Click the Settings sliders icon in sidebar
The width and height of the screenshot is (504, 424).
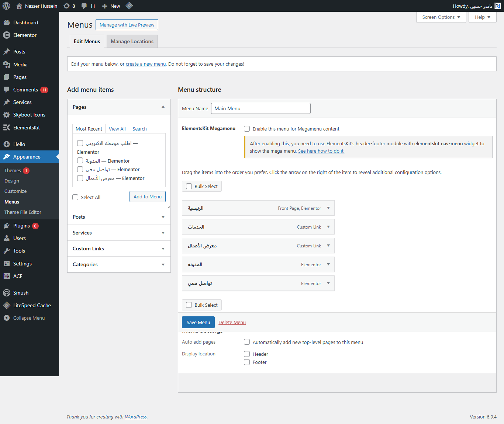[7, 264]
